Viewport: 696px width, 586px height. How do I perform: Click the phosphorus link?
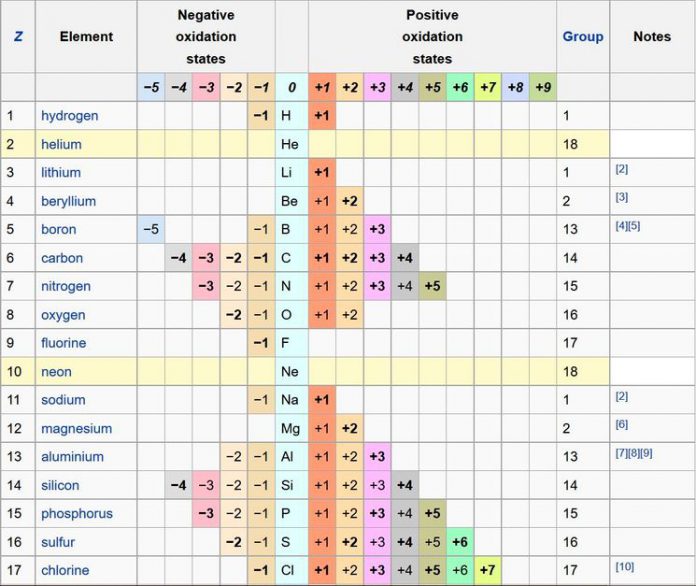pos(76,514)
